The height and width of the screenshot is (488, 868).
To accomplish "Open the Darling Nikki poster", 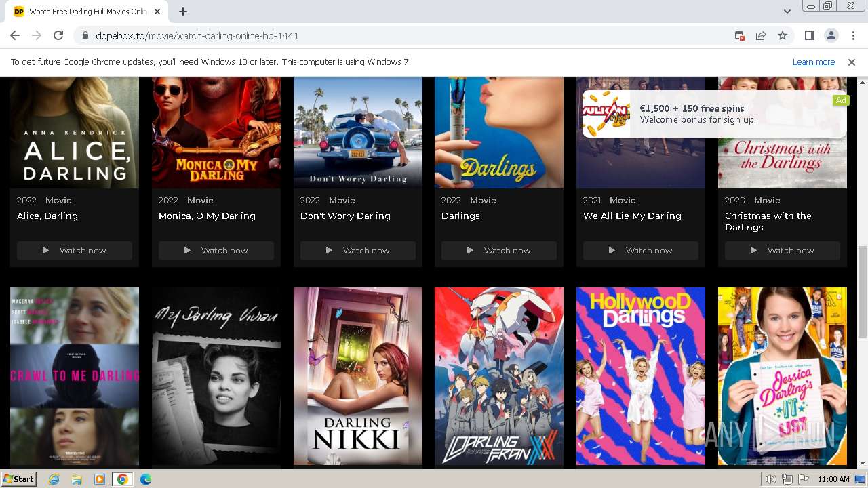I will coord(358,376).
